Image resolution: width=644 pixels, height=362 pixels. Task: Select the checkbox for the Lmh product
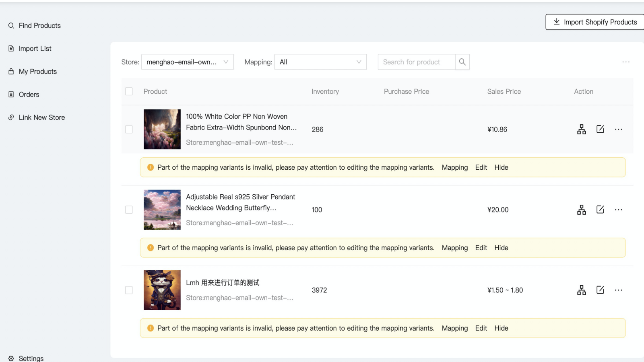coord(129,290)
